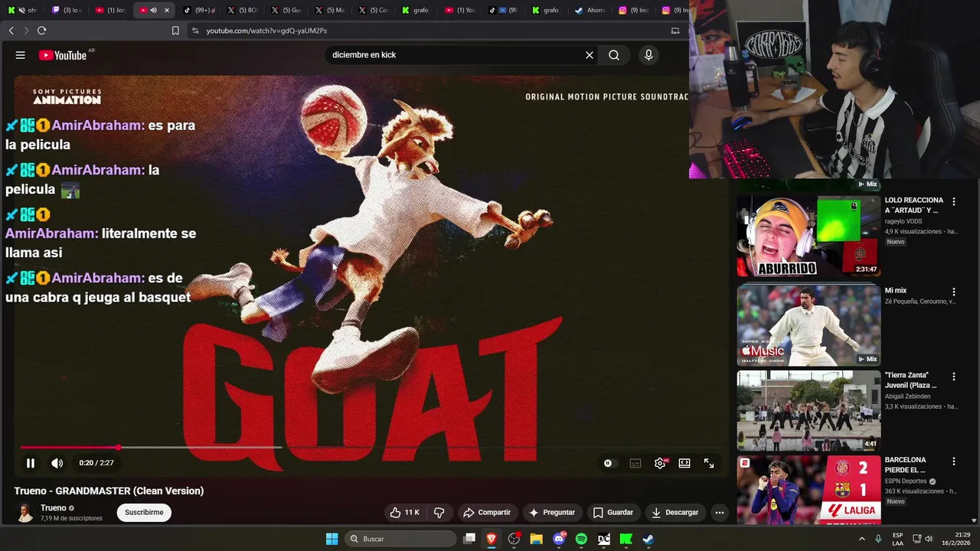
Task: Open the Mi mix playlist thumbnail
Action: pyautogui.click(x=808, y=325)
